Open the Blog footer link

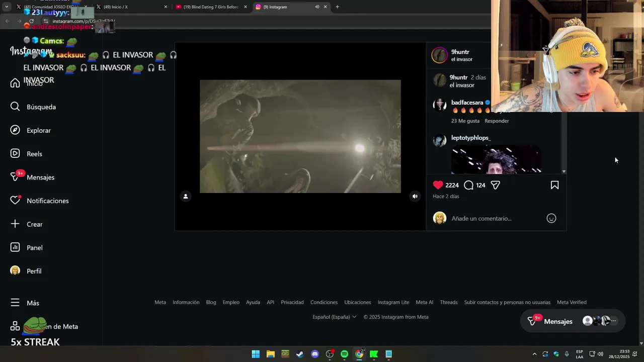(x=211, y=302)
